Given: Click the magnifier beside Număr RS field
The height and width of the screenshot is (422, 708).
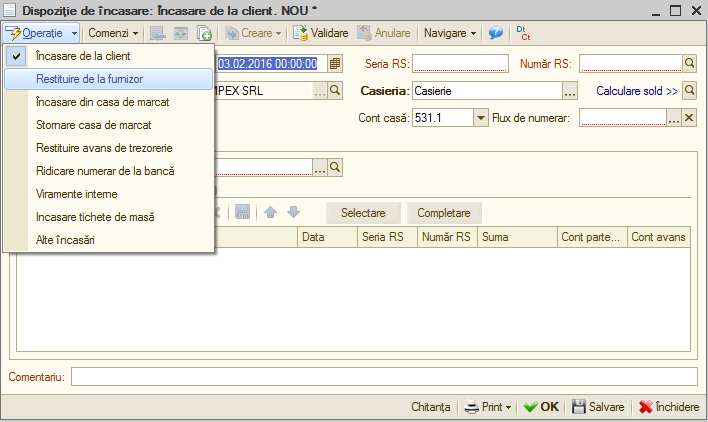Looking at the screenshot, I should 689,64.
